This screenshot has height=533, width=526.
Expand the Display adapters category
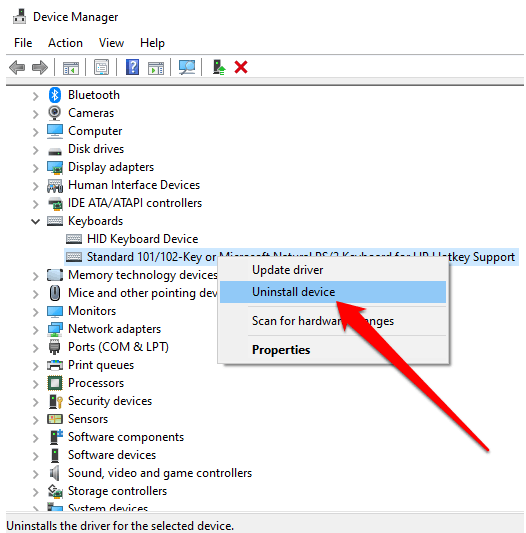click(x=35, y=168)
